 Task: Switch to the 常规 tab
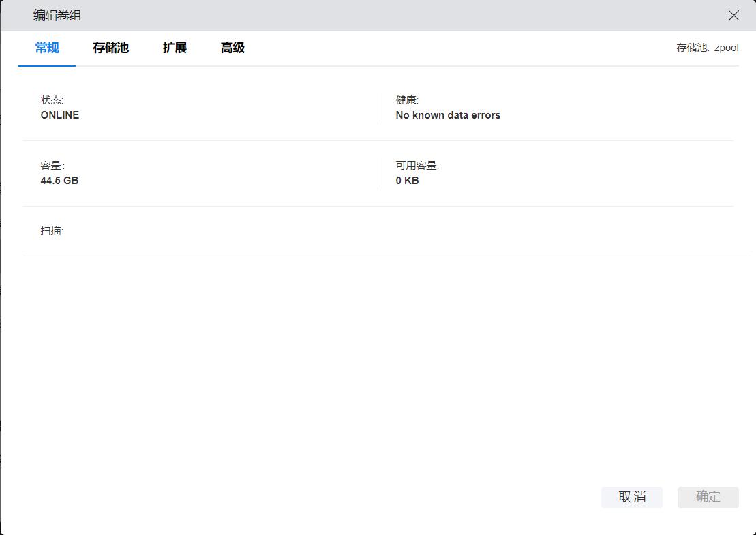pos(47,48)
